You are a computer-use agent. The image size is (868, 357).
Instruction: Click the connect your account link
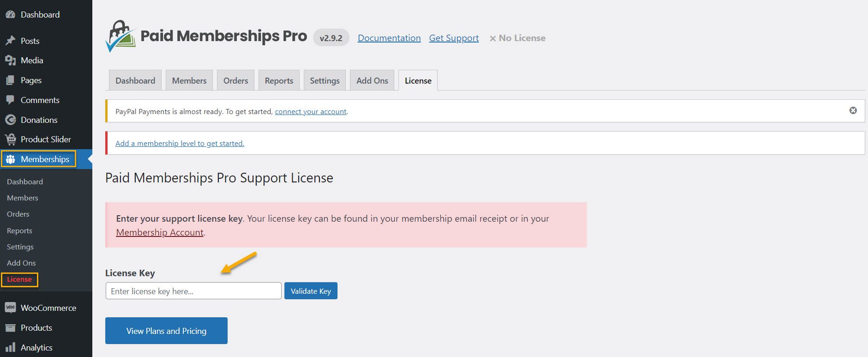[311, 111]
